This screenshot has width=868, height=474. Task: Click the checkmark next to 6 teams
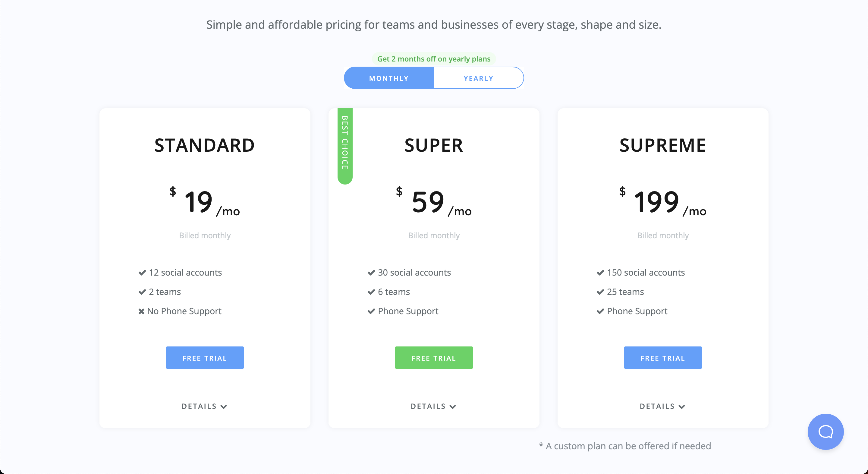click(371, 292)
